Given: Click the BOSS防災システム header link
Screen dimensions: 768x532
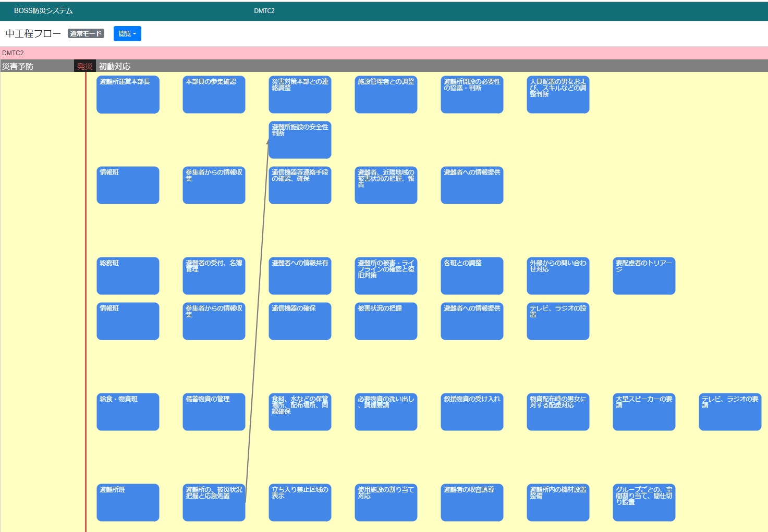Looking at the screenshot, I should tap(43, 11).
